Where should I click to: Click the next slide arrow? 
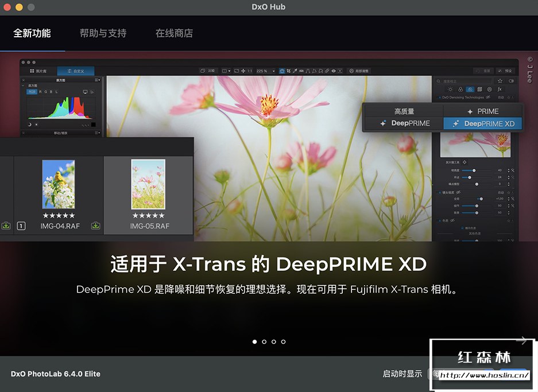(521, 340)
